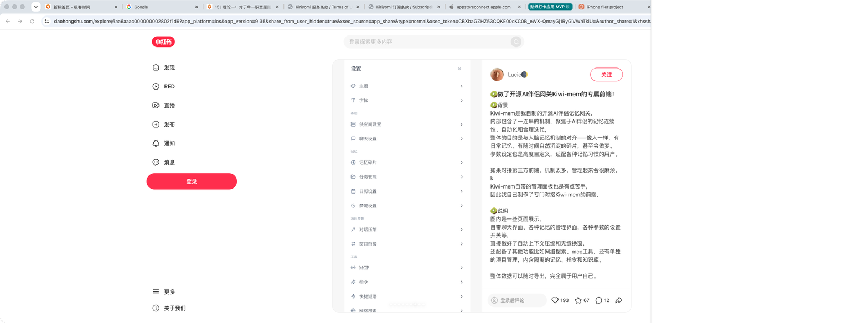Share the post with the arrow icon

[x=619, y=300]
